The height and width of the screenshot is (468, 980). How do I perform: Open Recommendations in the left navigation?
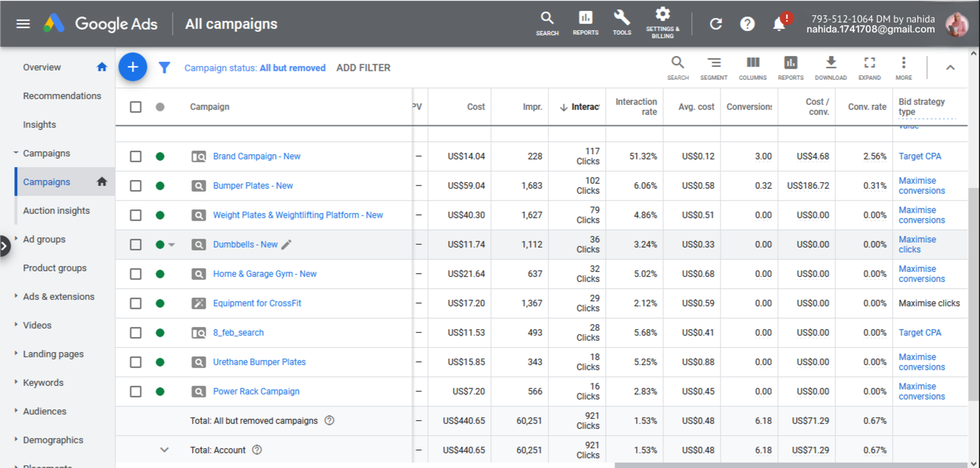pos(62,96)
